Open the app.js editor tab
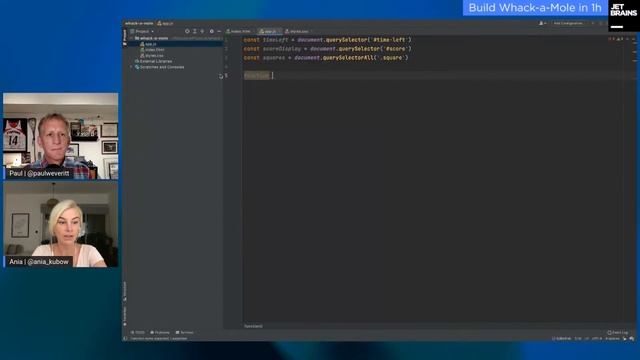 [x=269, y=31]
